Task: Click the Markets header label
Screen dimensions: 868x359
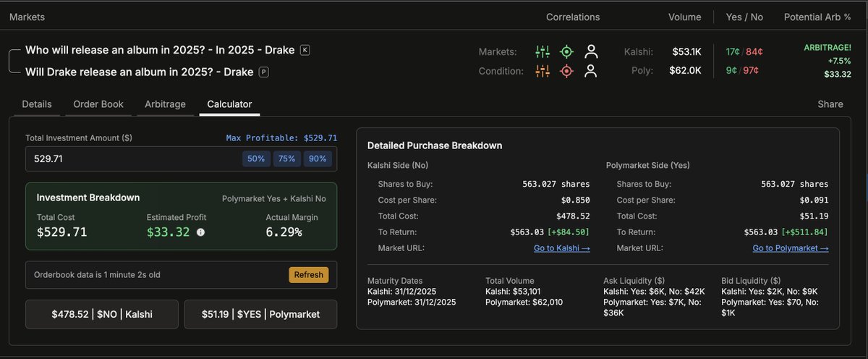Action: (27, 17)
